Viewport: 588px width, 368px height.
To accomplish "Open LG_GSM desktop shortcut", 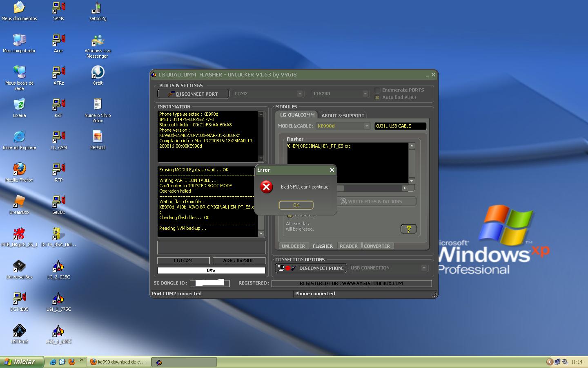I will tap(58, 140).
